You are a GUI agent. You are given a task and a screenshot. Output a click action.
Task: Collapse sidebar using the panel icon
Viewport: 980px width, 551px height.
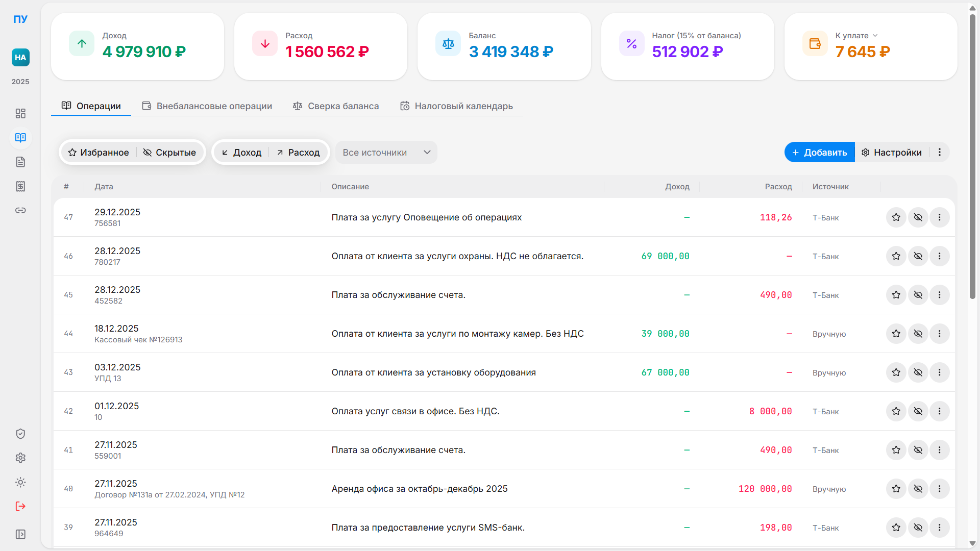(20, 534)
